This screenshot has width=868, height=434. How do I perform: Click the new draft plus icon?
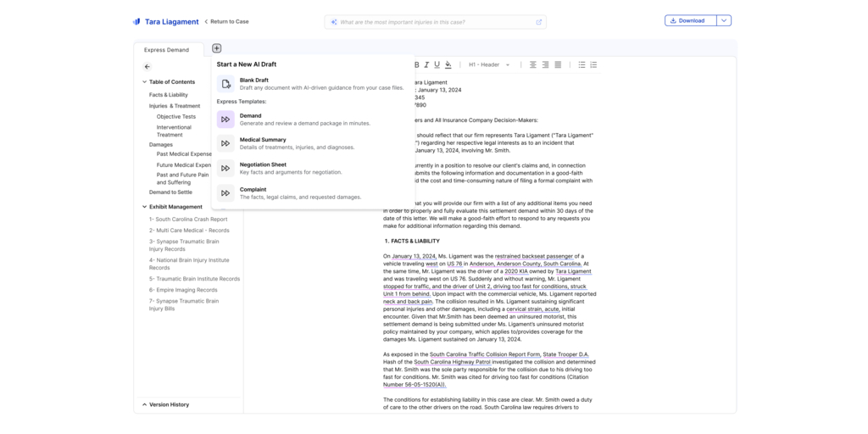[x=216, y=48]
